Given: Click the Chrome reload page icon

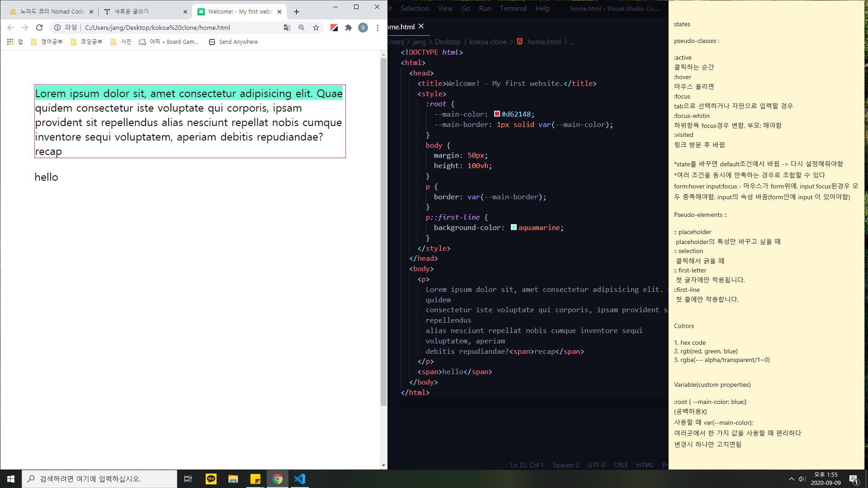Looking at the screenshot, I should 39,28.
